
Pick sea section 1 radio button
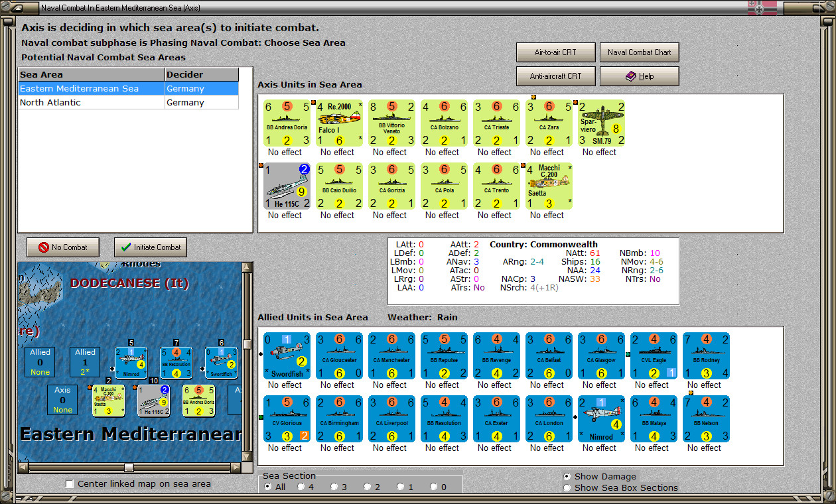[x=401, y=487]
